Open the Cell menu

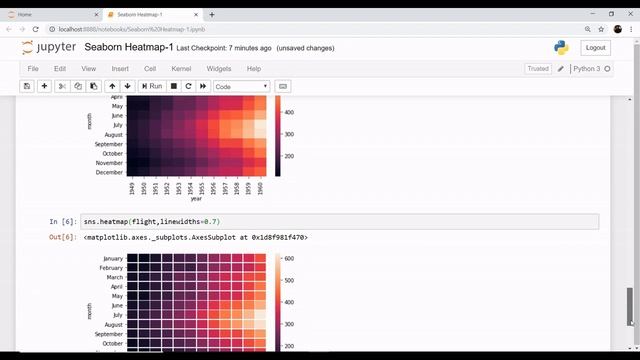(x=150, y=69)
